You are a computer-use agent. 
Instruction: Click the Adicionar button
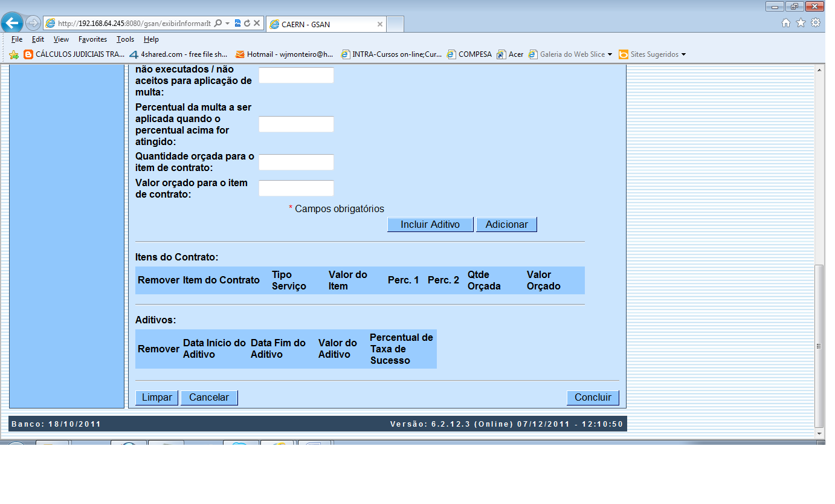[506, 225]
